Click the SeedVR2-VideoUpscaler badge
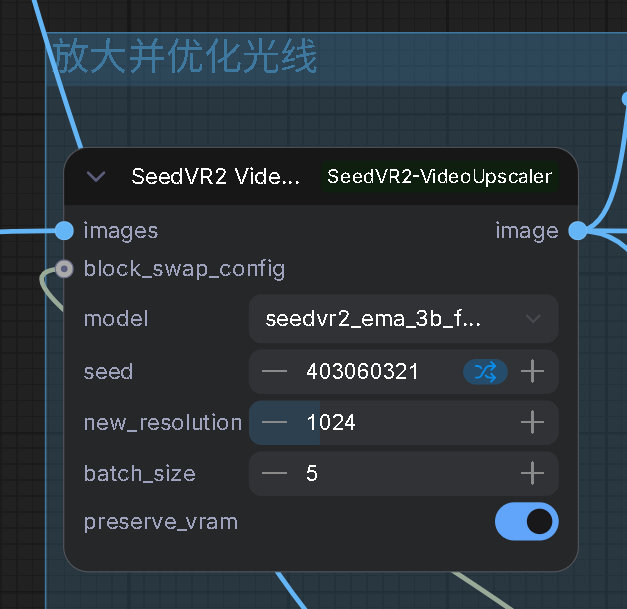 click(439, 177)
